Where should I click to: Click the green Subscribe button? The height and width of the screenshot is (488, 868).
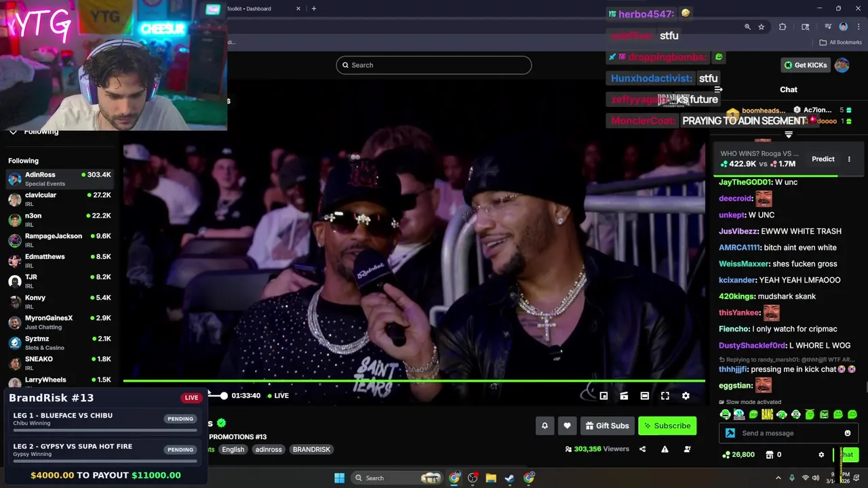[667, 426]
